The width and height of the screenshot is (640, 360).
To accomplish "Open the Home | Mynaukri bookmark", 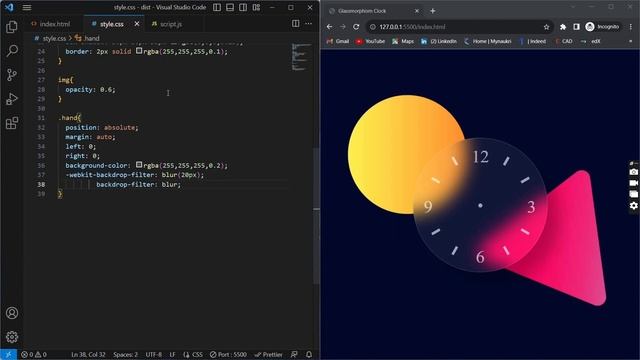I will 488,41.
